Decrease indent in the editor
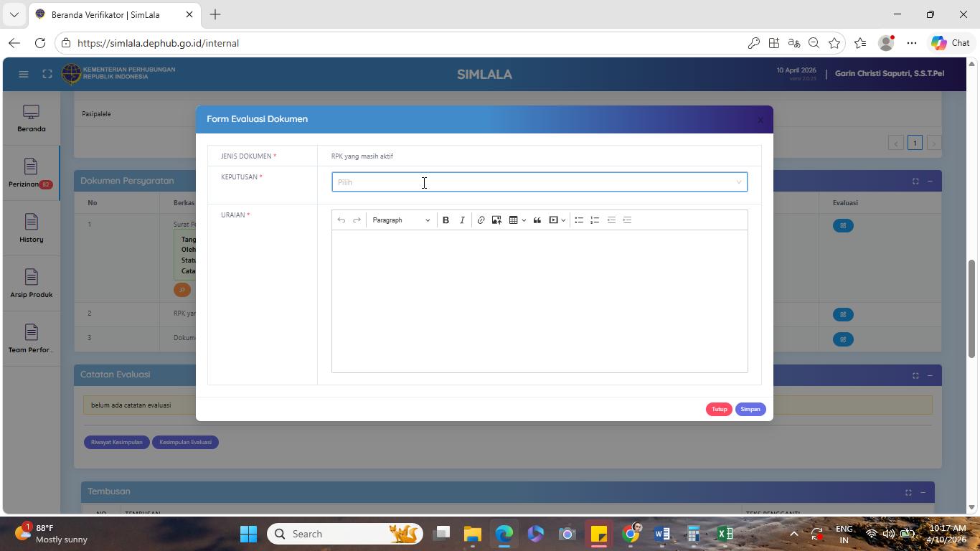 point(611,220)
